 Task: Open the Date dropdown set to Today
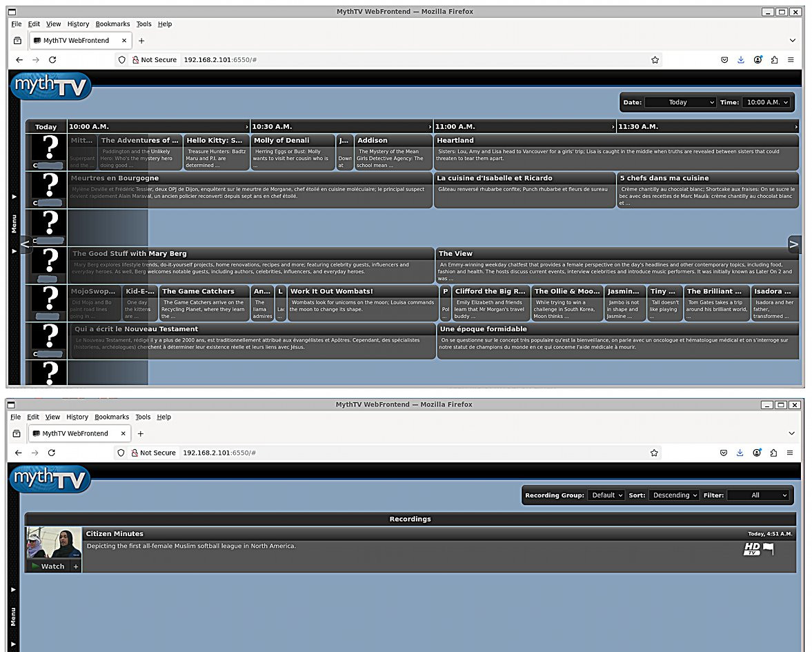point(680,102)
